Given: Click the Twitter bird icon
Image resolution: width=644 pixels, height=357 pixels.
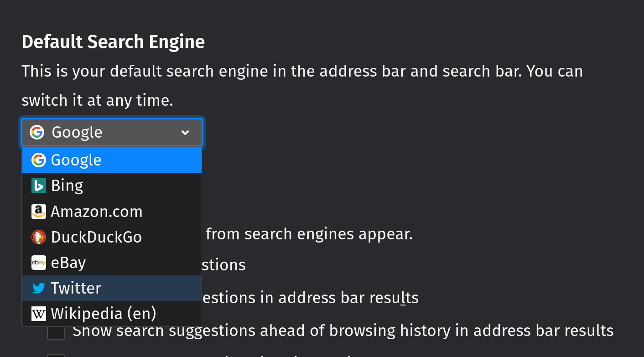Looking at the screenshot, I should [x=39, y=288].
